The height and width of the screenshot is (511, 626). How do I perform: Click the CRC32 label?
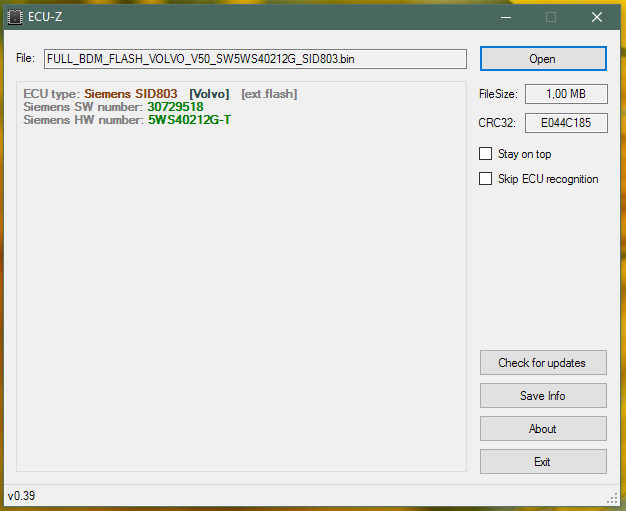tap(497, 123)
